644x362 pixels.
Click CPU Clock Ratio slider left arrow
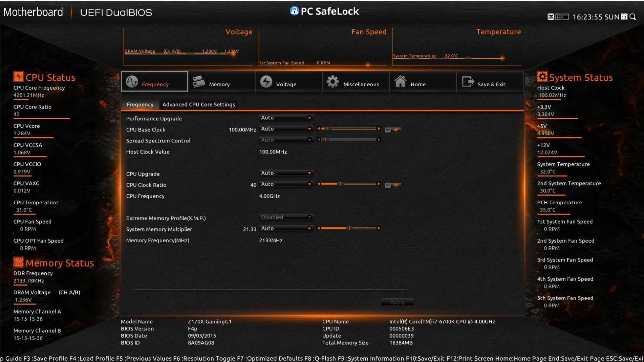318,184
